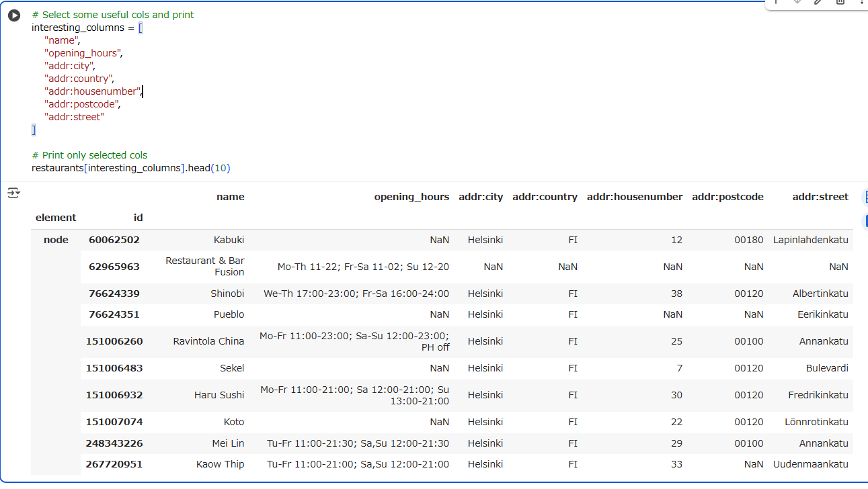
Task: Select the addr:street column header
Action: [x=821, y=197]
